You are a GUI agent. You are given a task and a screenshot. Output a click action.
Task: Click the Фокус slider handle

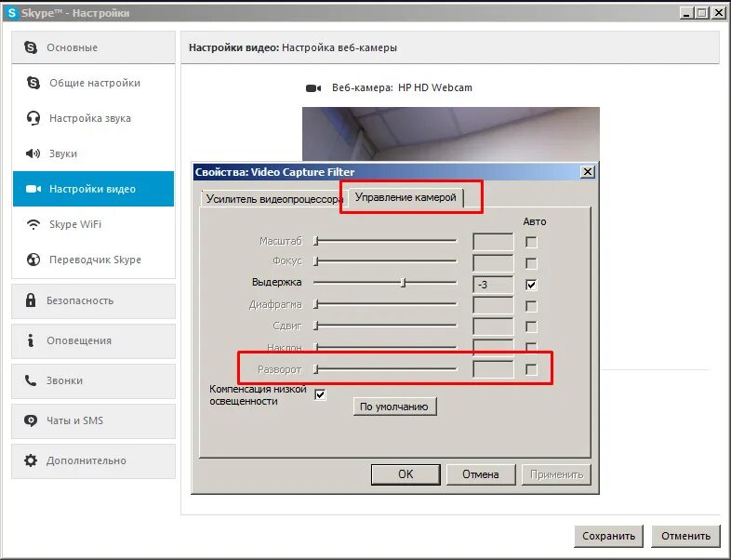316,261
